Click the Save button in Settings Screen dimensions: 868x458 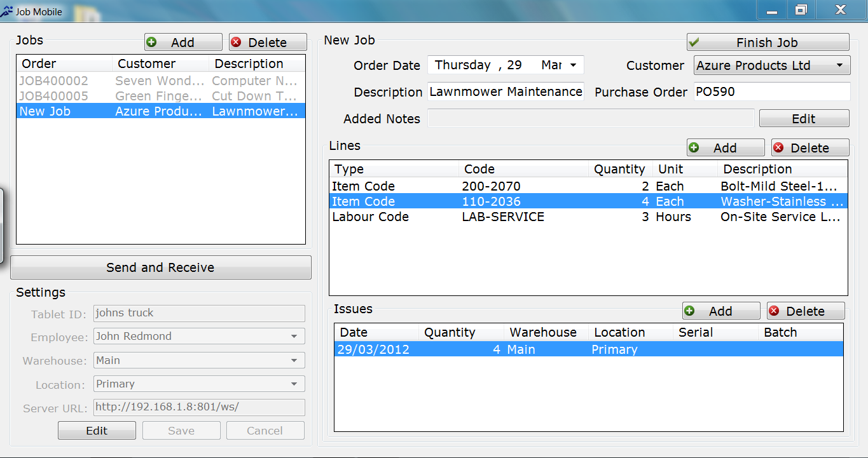click(181, 431)
